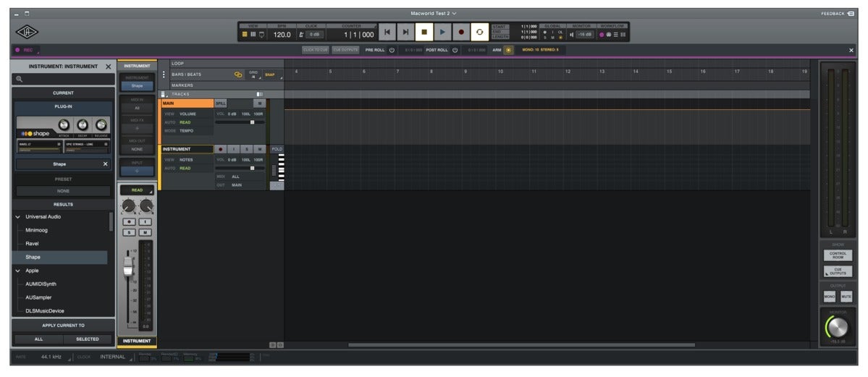Click the search magnifier icon in browser

(x=20, y=79)
